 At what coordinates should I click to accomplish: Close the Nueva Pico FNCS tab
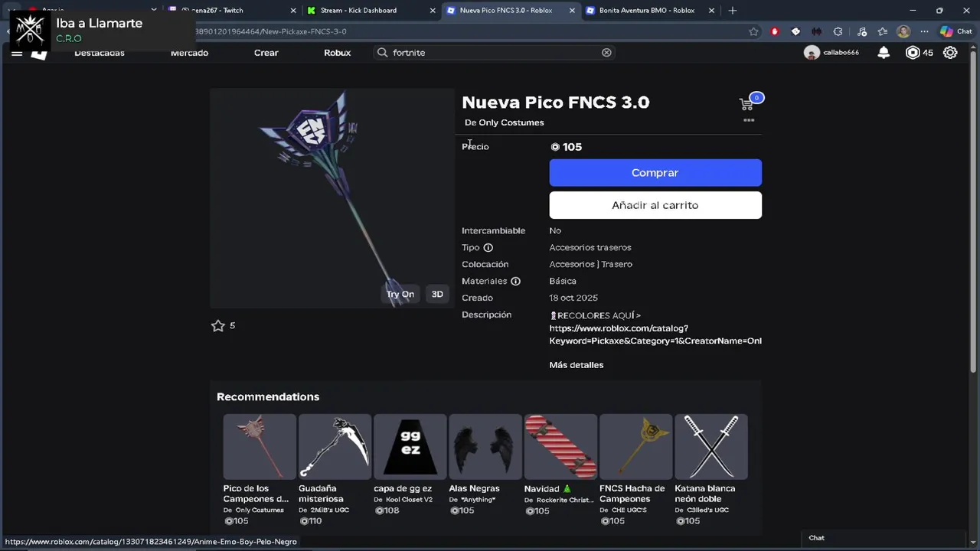tap(572, 11)
